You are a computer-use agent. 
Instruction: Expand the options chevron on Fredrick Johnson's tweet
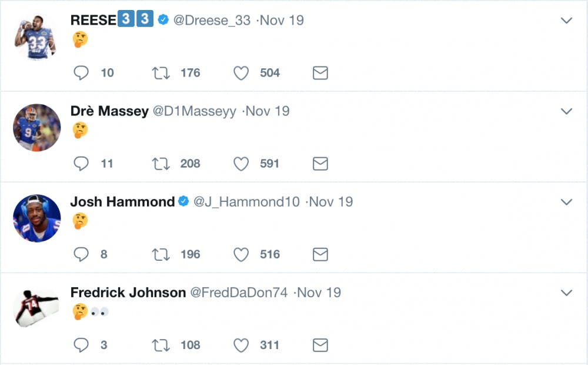(566, 292)
